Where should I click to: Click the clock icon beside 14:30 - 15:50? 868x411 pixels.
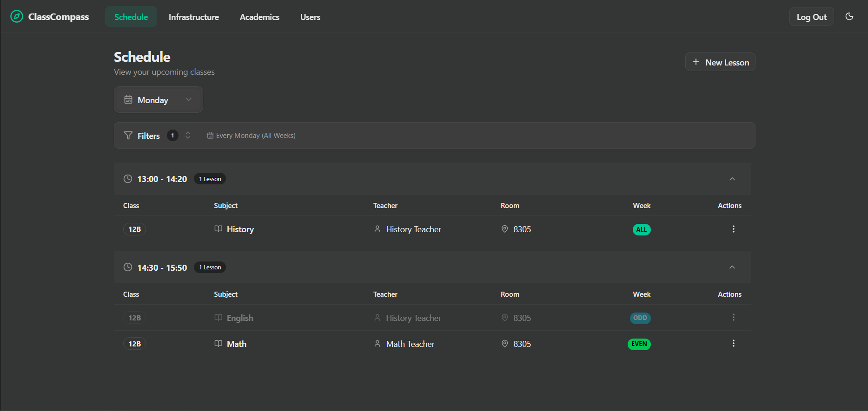pos(128,267)
